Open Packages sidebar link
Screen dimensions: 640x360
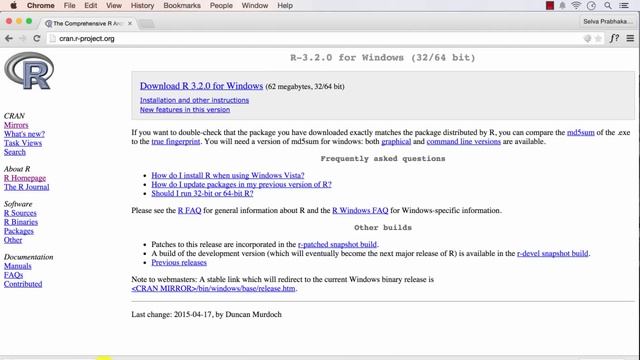(19, 231)
